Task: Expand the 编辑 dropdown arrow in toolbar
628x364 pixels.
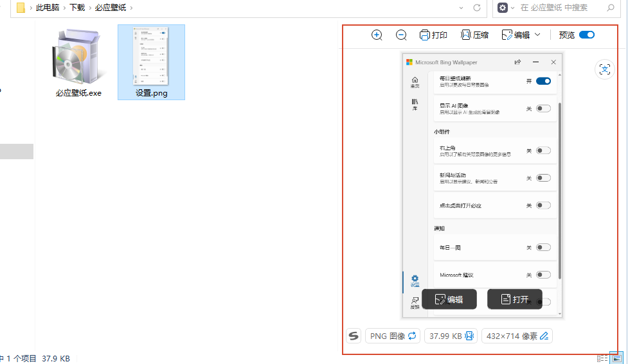Action: (537, 35)
